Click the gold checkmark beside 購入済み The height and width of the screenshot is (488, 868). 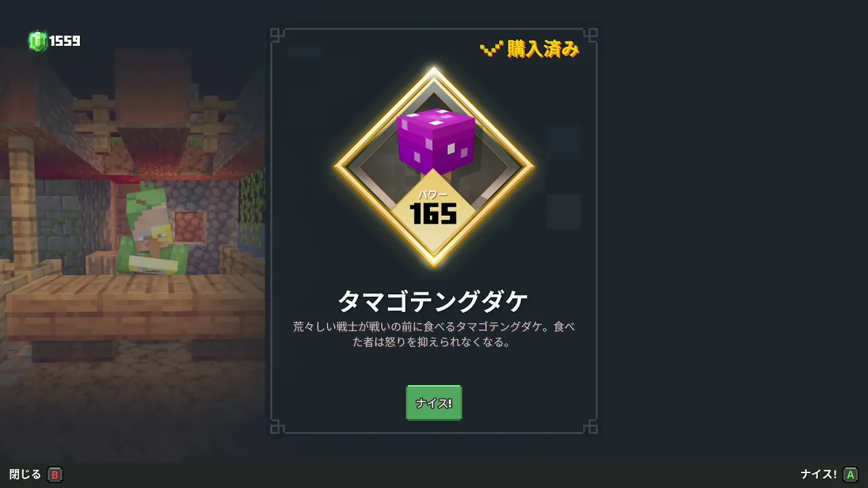click(x=491, y=49)
